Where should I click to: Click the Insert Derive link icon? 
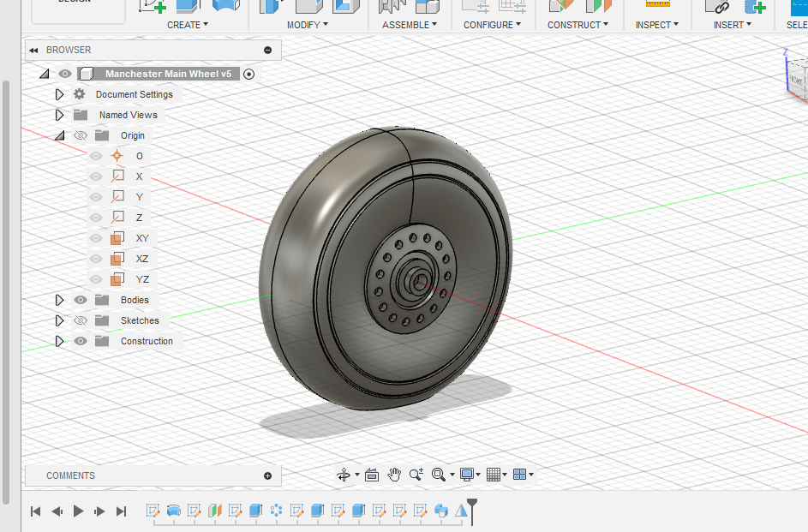tap(718, 5)
